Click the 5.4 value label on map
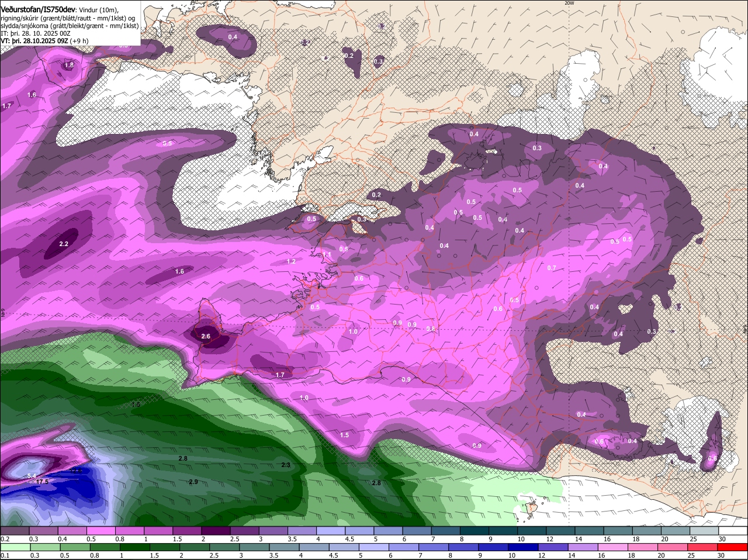The image size is (748, 560). tap(32, 475)
